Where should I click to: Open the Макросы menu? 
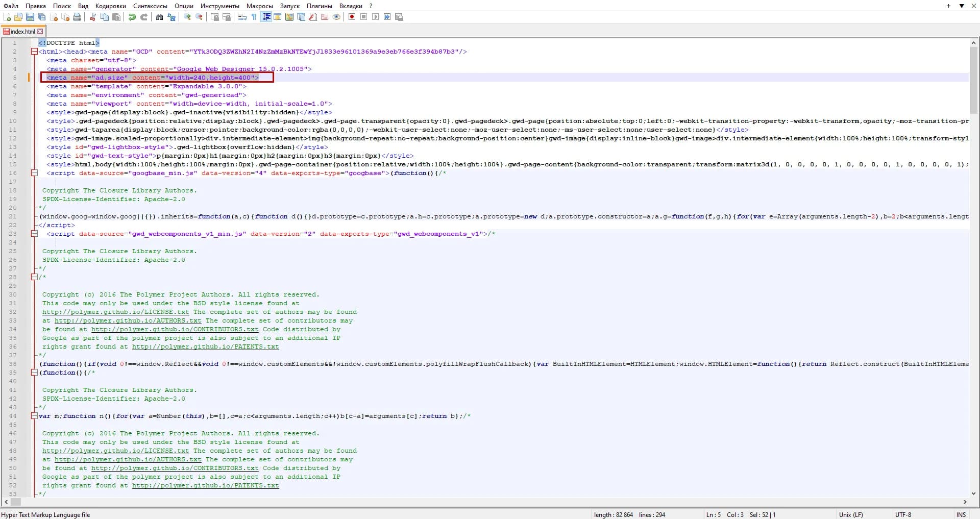pyautogui.click(x=260, y=6)
